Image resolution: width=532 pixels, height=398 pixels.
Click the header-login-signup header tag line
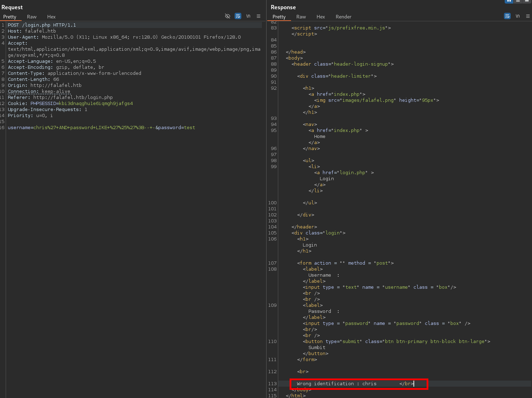342,64
